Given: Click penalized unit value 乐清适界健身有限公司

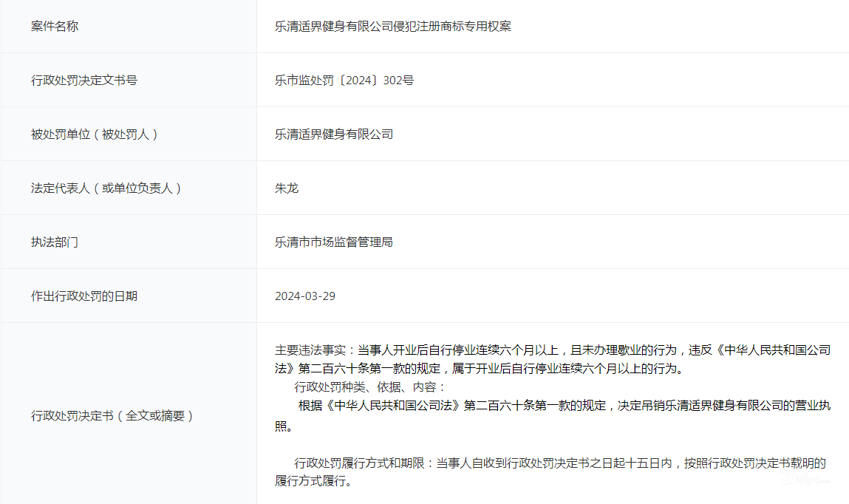Looking at the screenshot, I should [333, 134].
